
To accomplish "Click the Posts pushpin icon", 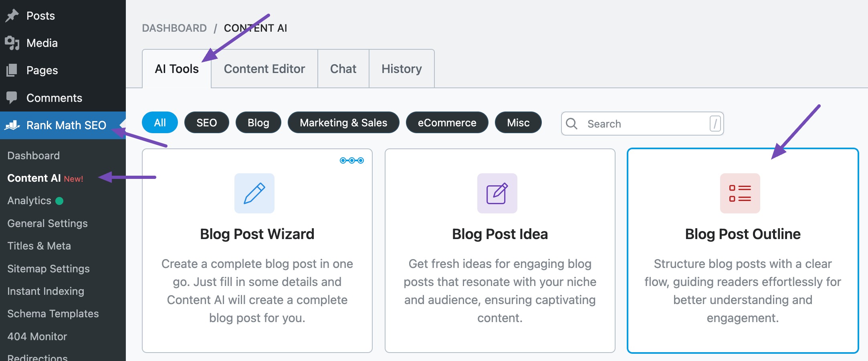I will [12, 16].
